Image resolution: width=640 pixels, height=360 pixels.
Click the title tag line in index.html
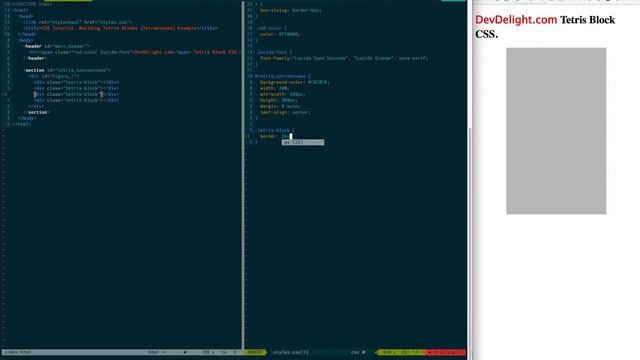120,28
